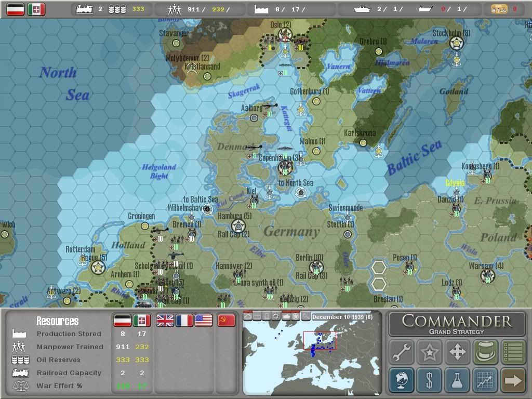The width and height of the screenshot is (532, 399).
Task: Toggle the weather cloud minimap filter
Action: pos(248,316)
